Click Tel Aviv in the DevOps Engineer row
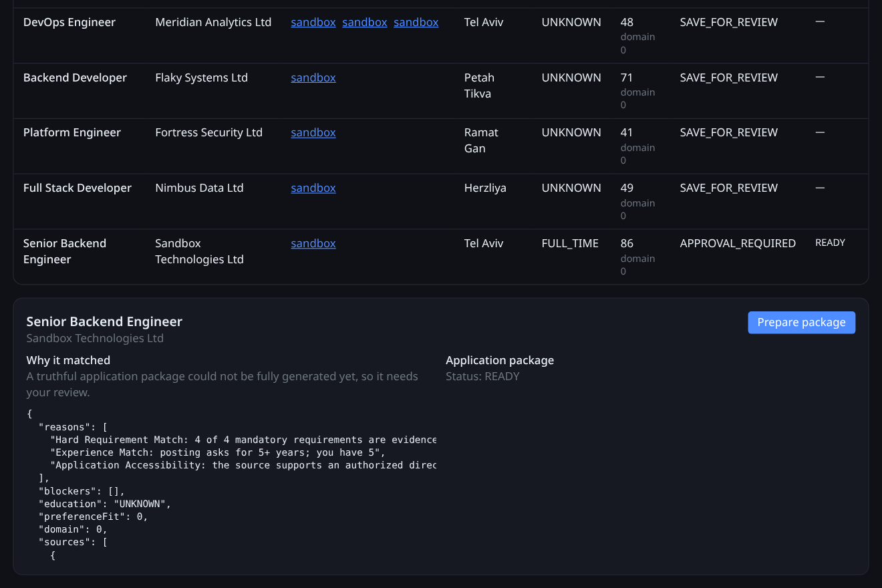Viewport: 882px width, 588px height. [x=484, y=22]
